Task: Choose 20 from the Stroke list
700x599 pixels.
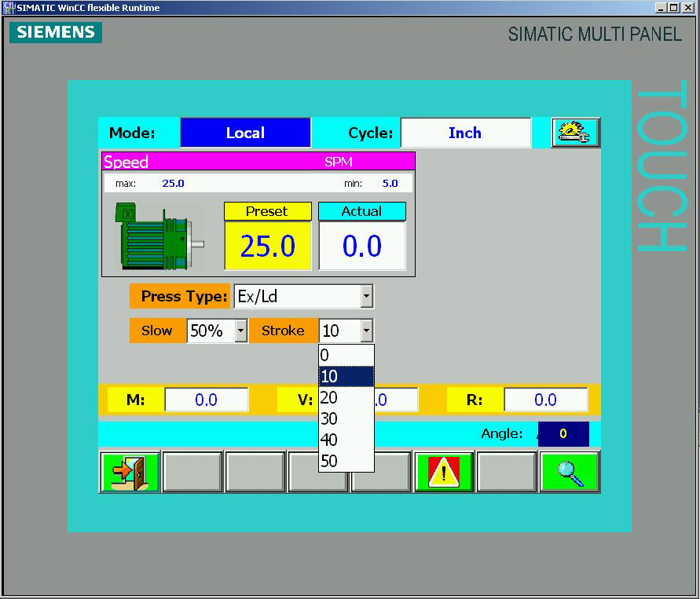Action: pyautogui.click(x=346, y=397)
